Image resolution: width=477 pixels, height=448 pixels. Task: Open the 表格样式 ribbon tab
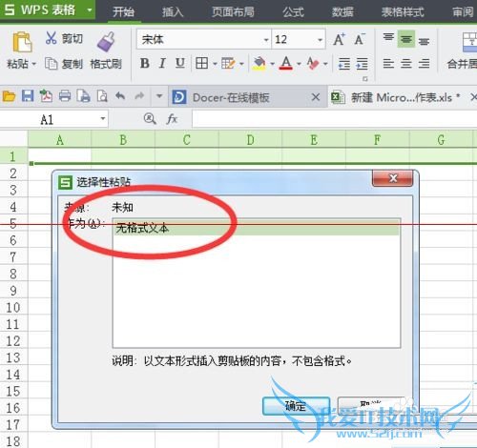click(403, 12)
